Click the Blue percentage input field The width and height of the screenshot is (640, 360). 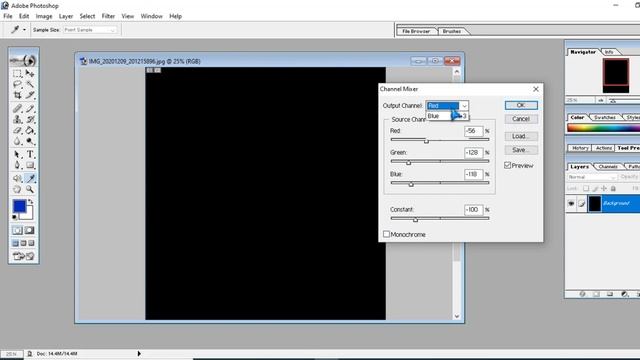tap(473, 174)
